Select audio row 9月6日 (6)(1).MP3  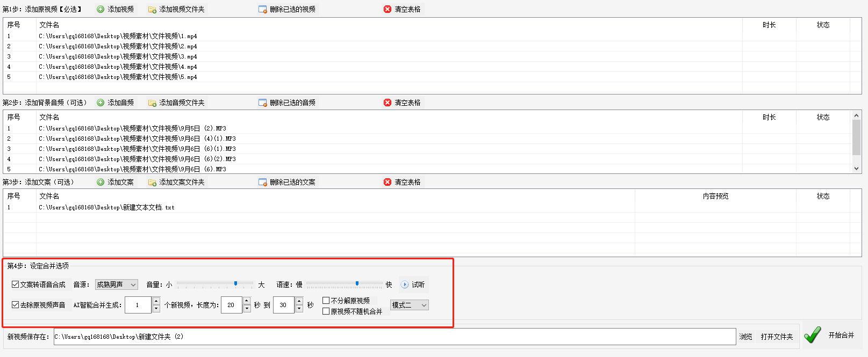428,149
